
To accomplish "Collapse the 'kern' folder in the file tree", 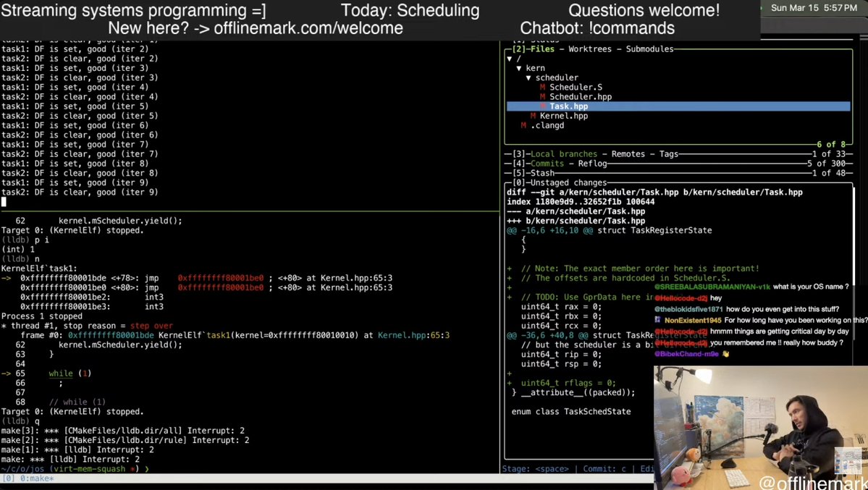I will click(x=518, y=68).
